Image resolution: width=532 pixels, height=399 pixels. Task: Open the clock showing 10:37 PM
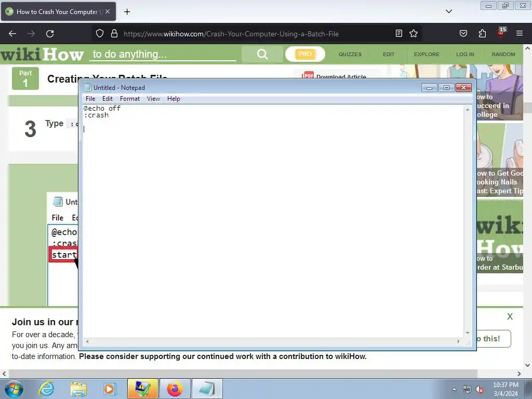(506, 389)
